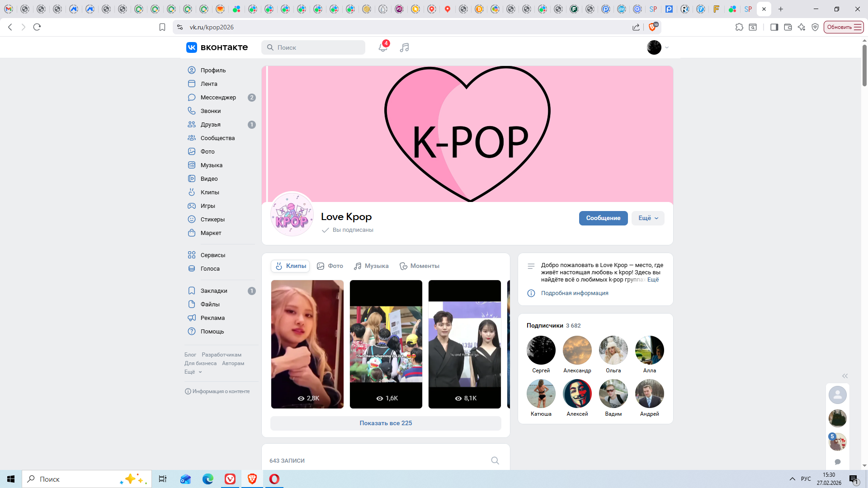The image size is (868, 488).
Task: Switch to the Музыка tab
Action: pos(371,266)
